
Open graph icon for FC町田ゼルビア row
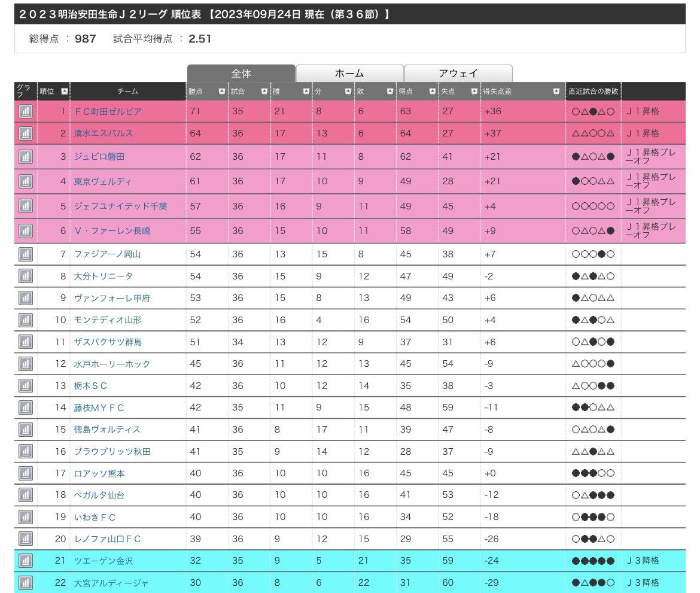[25, 111]
